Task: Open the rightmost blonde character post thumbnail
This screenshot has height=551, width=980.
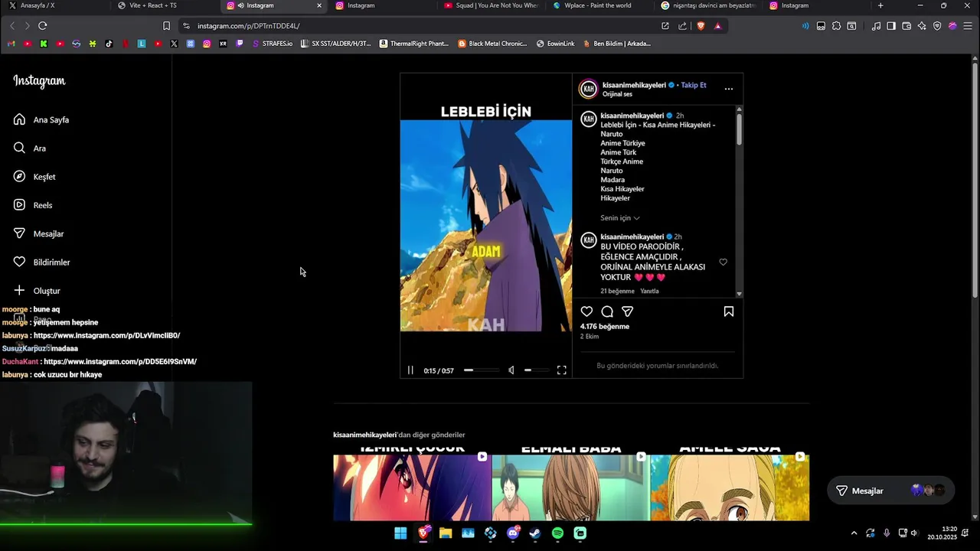Action: point(730,482)
